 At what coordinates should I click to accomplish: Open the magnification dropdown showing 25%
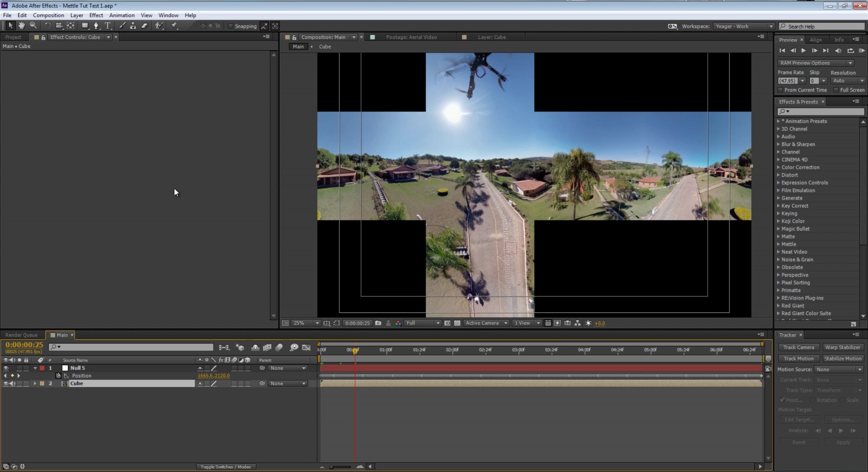coord(306,323)
